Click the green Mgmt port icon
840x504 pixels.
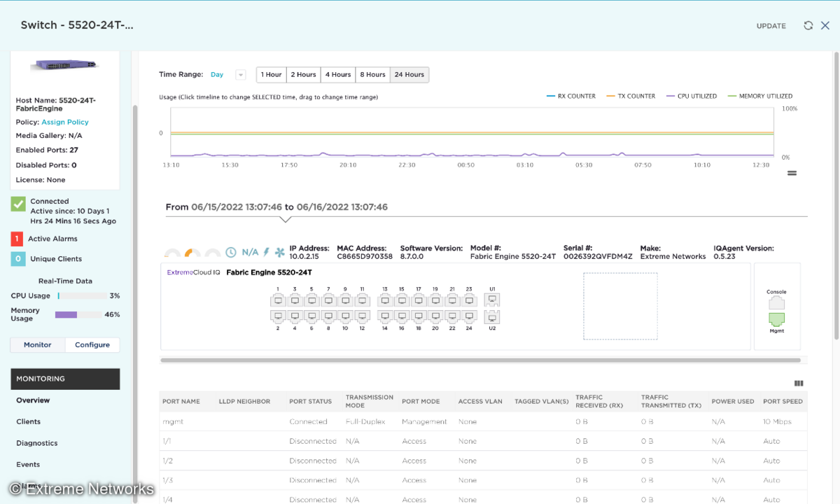click(776, 319)
